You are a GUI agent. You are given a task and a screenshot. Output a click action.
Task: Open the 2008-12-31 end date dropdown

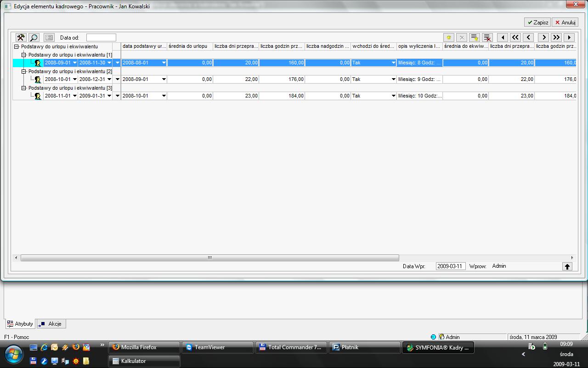[109, 80]
